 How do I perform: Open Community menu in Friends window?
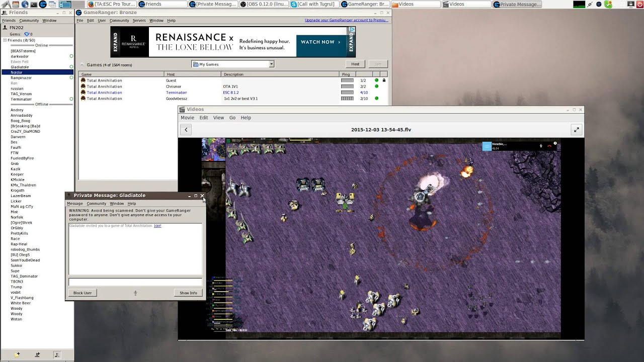point(29,21)
